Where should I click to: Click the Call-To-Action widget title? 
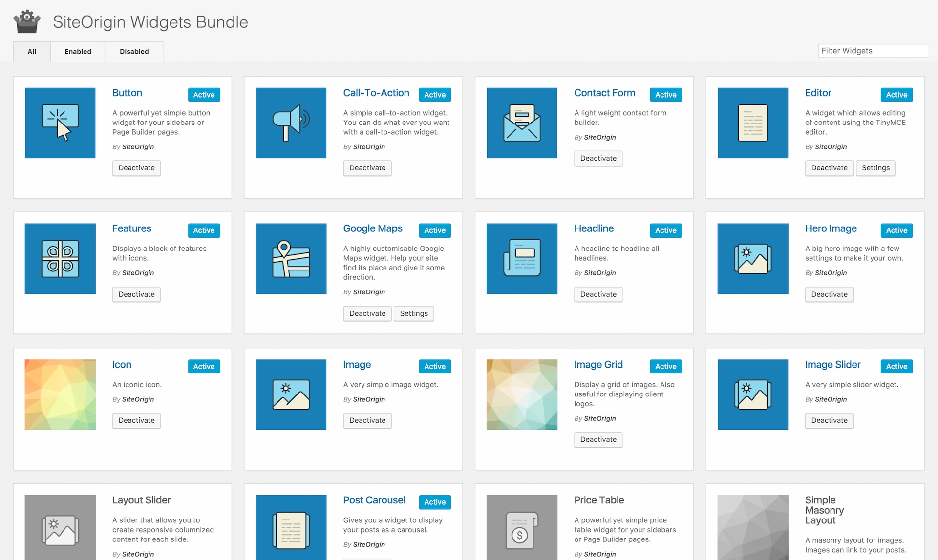click(376, 93)
